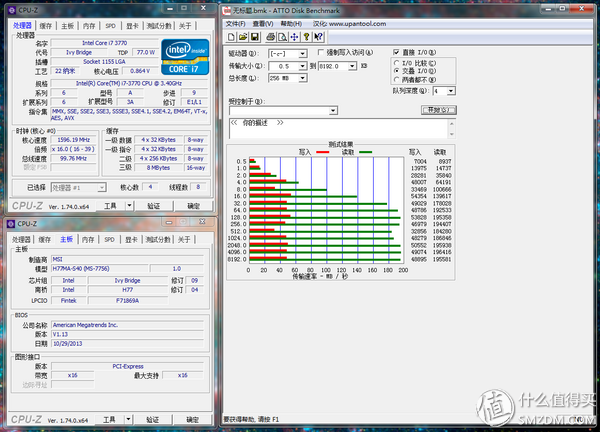The width and height of the screenshot is (600, 432).
Task: Click the lower CPU-Z window title icon
Action: [11, 223]
